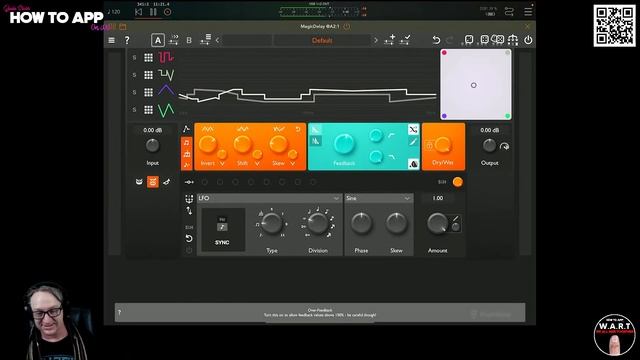This screenshot has height=360, width=640.
Task: Select the music note mode tab in orange panel
Action: click(x=187, y=142)
